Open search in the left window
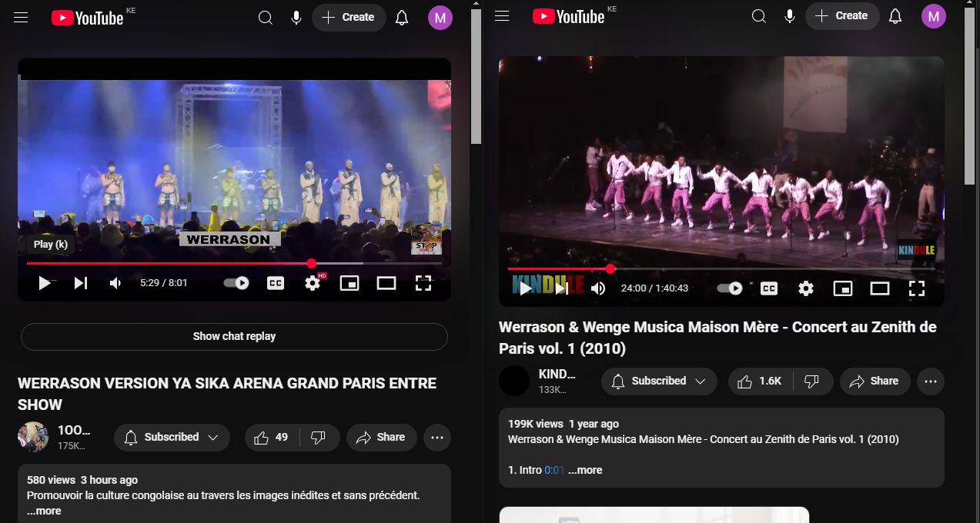This screenshot has height=523, width=980. click(266, 17)
